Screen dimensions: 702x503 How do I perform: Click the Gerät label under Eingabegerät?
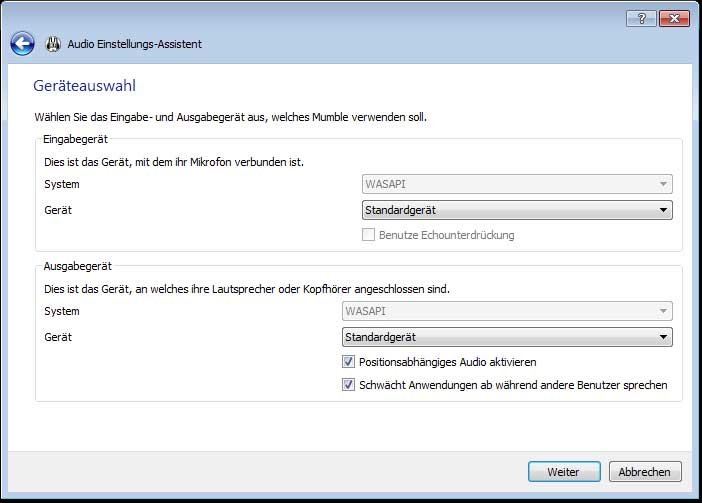click(x=58, y=210)
